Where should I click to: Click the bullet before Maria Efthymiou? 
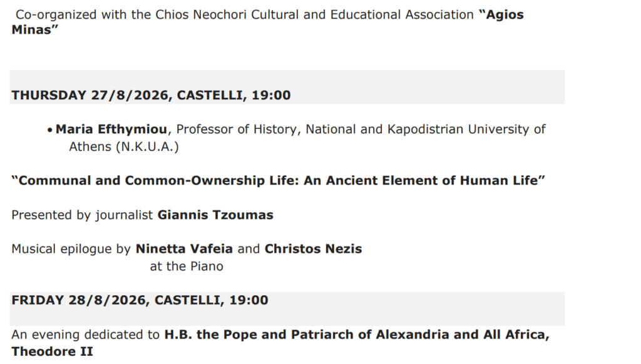[x=50, y=130]
